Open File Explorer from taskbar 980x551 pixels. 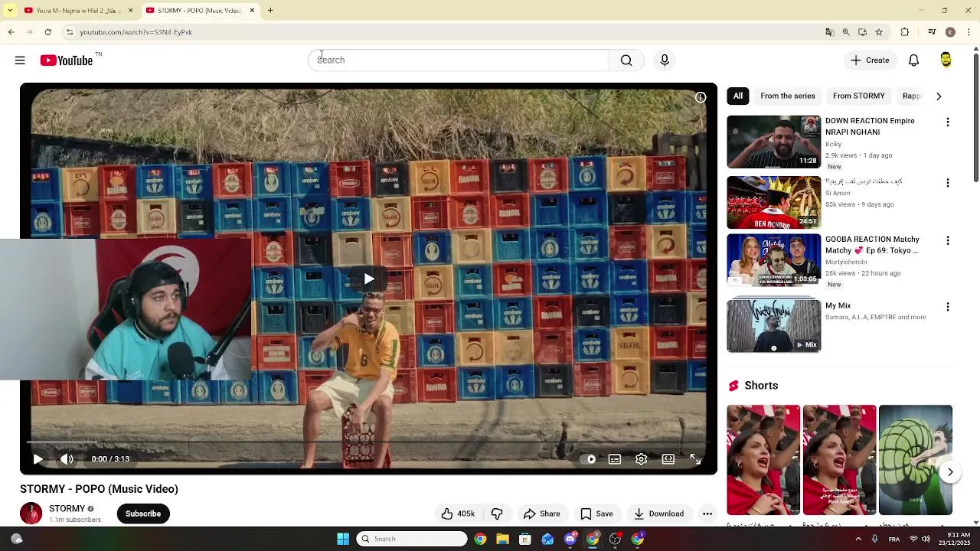coord(502,539)
